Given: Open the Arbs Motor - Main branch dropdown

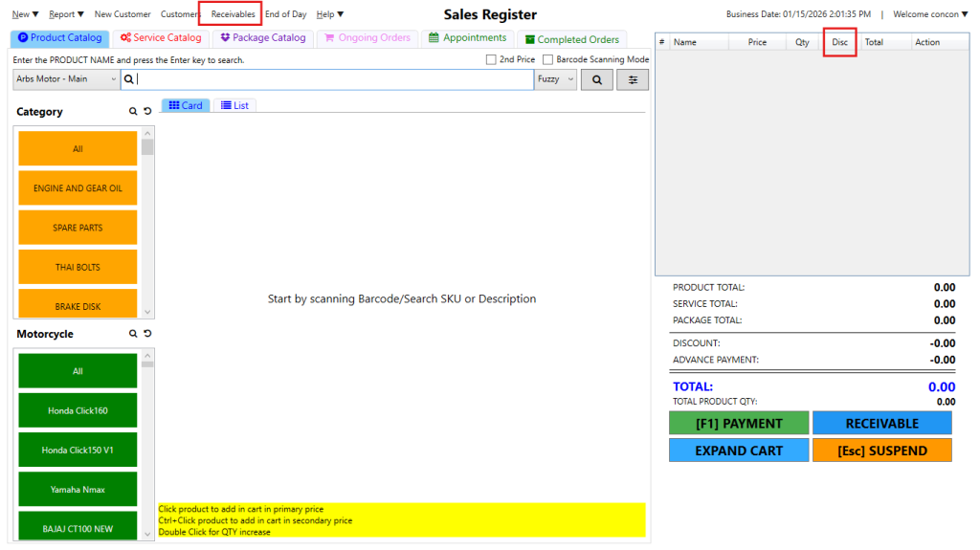Looking at the screenshot, I should [66, 79].
